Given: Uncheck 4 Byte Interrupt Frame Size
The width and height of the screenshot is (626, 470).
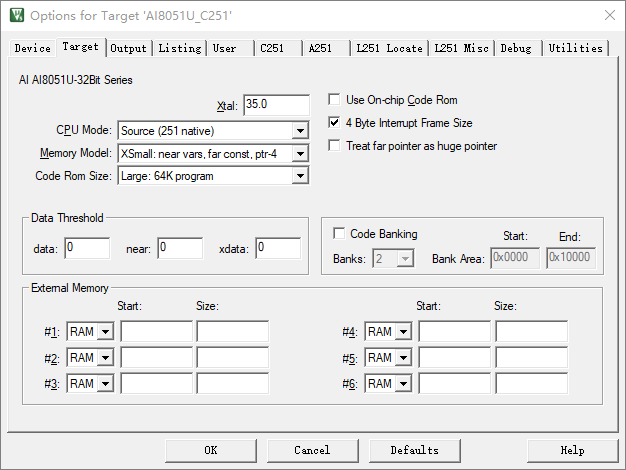Looking at the screenshot, I should [334, 122].
